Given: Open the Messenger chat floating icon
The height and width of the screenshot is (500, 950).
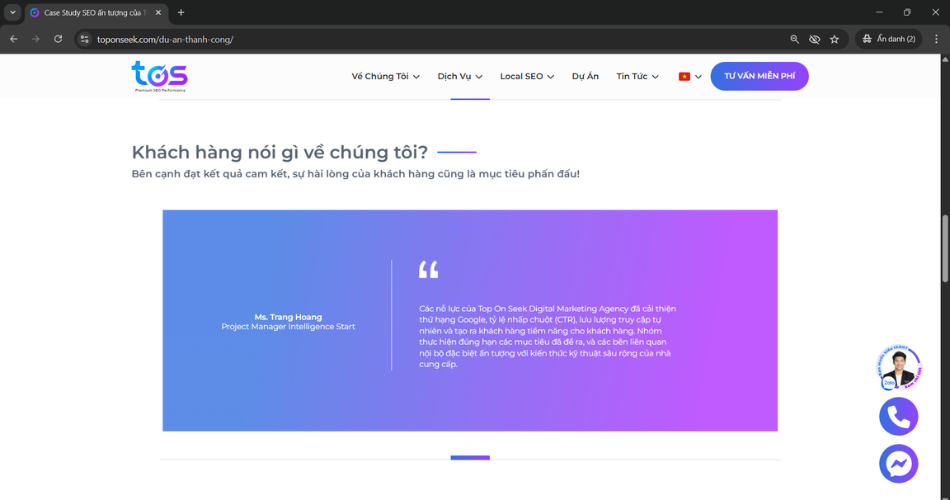Looking at the screenshot, I should tap(898, 463).
